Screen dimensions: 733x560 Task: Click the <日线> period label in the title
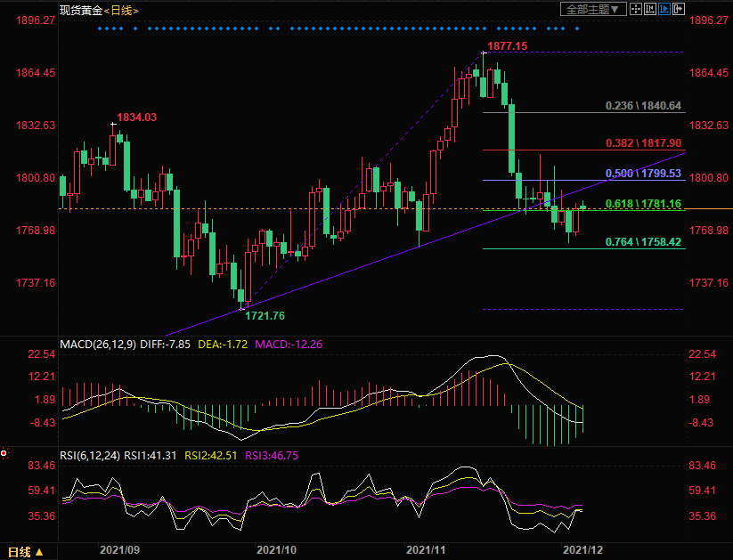point(121,10)
